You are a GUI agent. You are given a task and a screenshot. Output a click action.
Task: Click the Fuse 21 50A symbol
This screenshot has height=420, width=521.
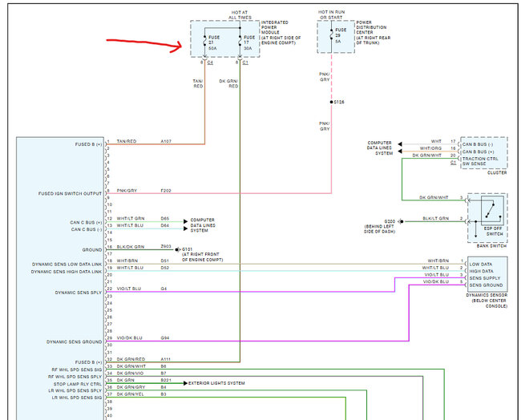pyautogui.click(x=204, y=40)
